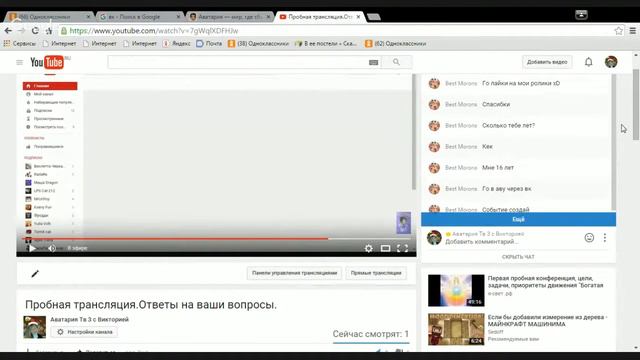Click the Добавить видео button
This screenshot has width=640, height=360.
[x=547, y=62]
